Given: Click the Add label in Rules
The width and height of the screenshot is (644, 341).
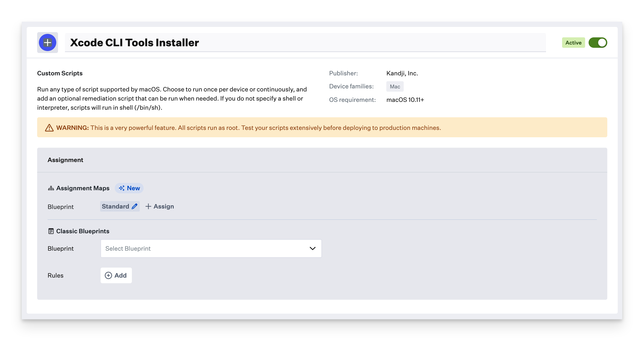Looking at the screenshot, I should (x=121, y=275).
